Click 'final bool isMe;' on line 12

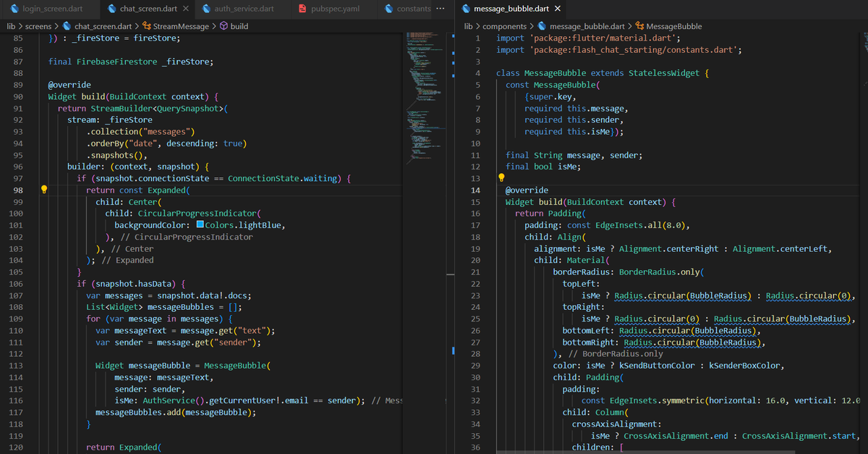tap(543, 167)
